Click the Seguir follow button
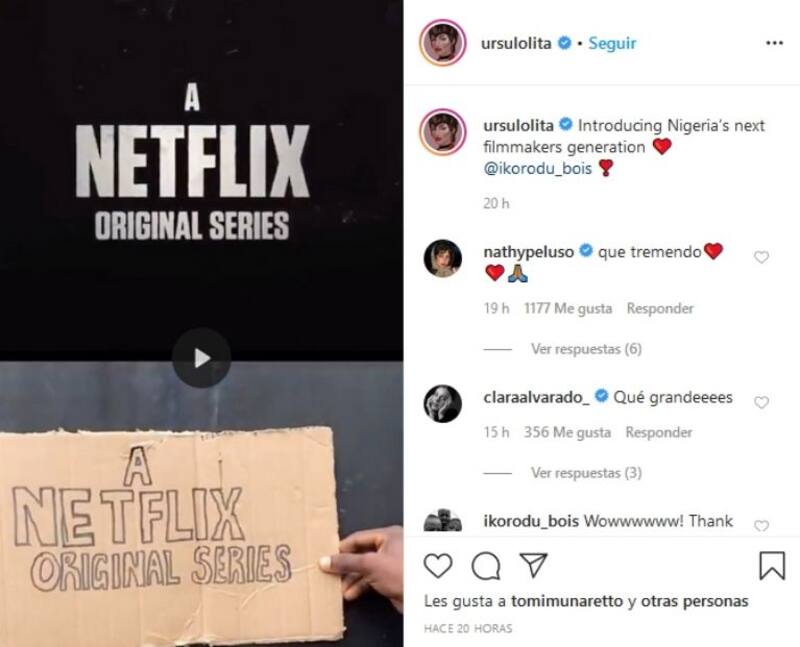 point(612,43)
